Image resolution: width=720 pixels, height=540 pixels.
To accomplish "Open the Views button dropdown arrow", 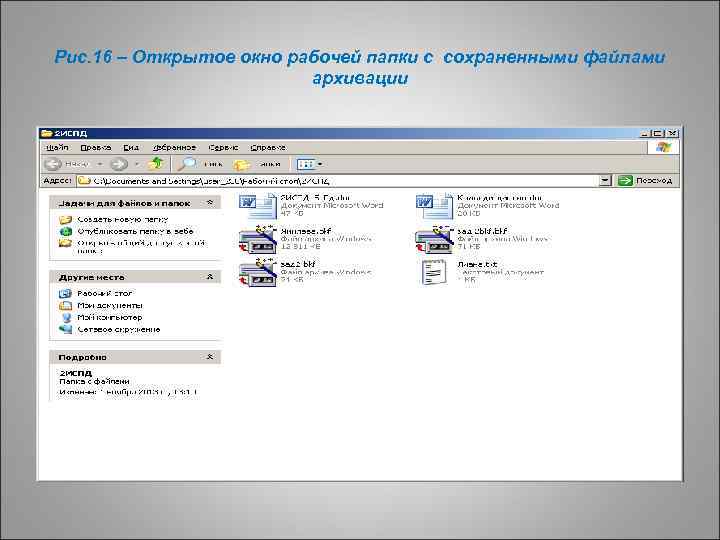I will (x=320, y=164).
